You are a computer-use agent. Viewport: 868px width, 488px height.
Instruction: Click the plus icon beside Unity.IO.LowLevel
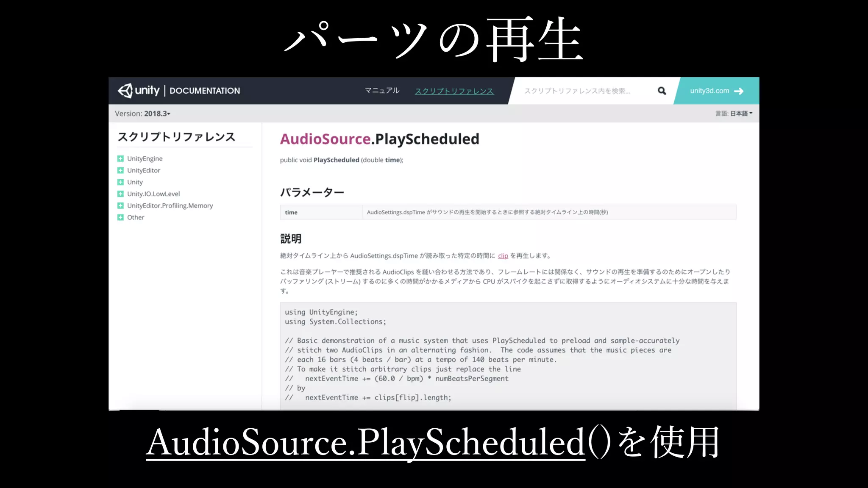(120, 194)
